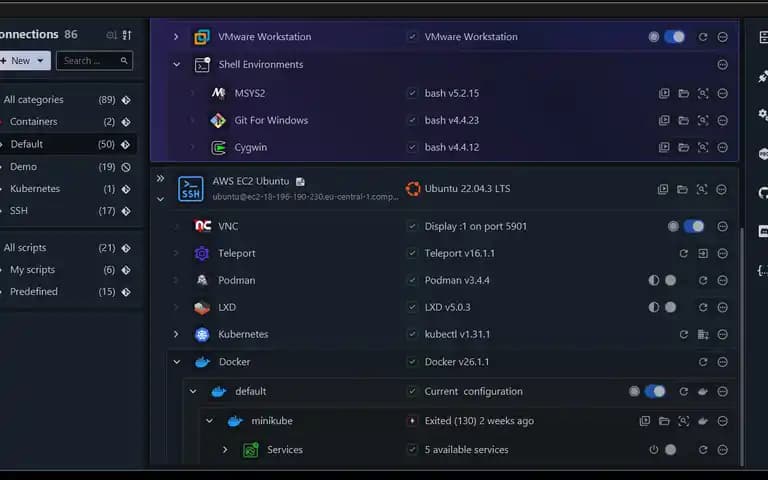Image resolution: width=768 pixels, height=480 pixels.
Task: Collapse the Docker entry
Action: [176, 362]
